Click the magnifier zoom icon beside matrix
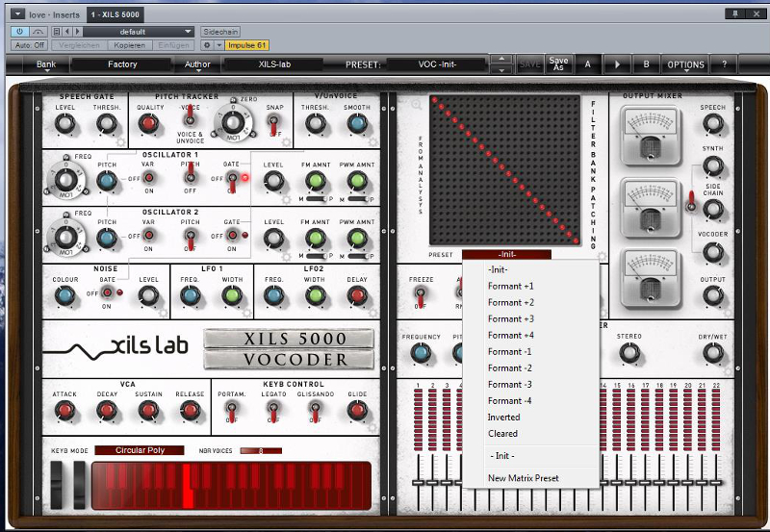 click(x=417, y=104)
